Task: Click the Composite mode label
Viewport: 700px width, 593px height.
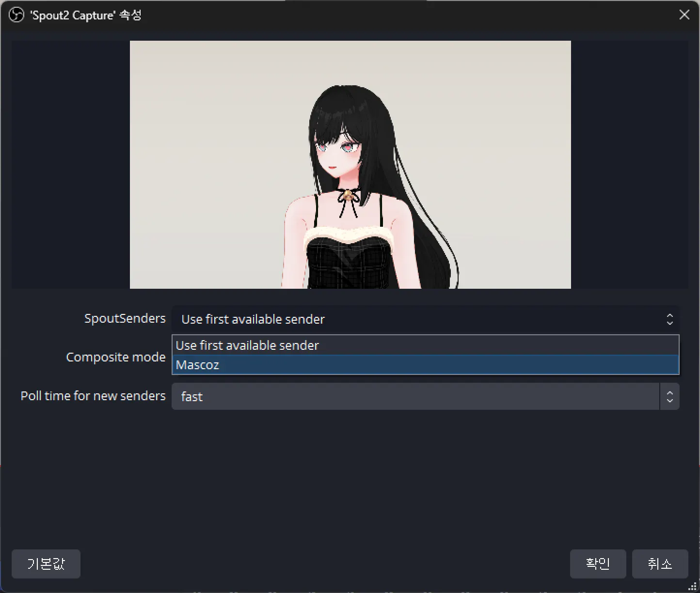Action: point(116,357)
